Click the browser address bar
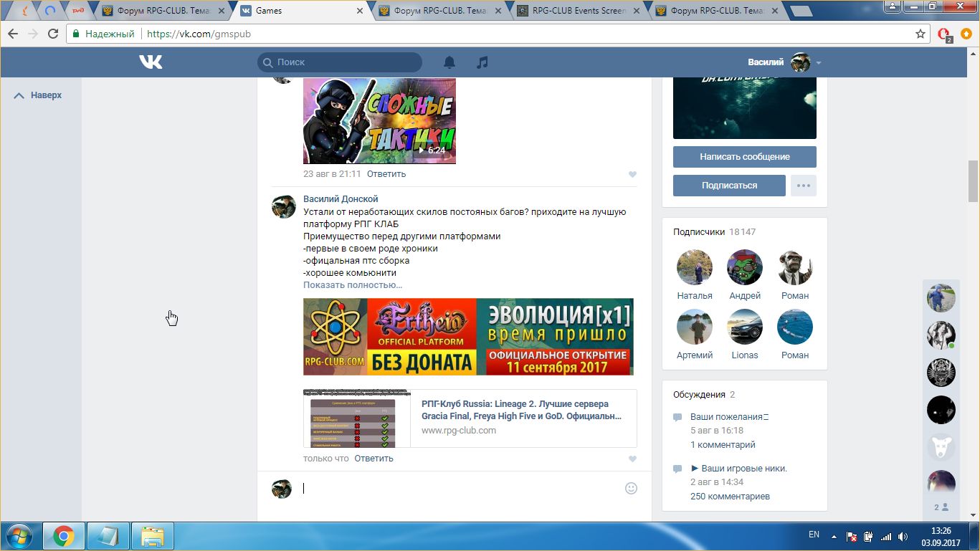This screenshot has width=980, height=551. 497,34
